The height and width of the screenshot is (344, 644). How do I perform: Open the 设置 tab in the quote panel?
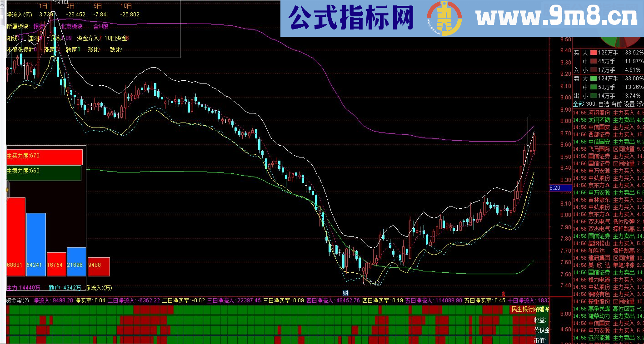(629, 103)
